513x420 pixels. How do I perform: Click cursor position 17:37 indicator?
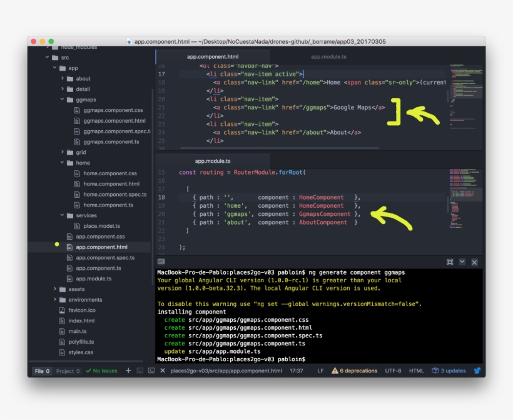pos(296,371)
